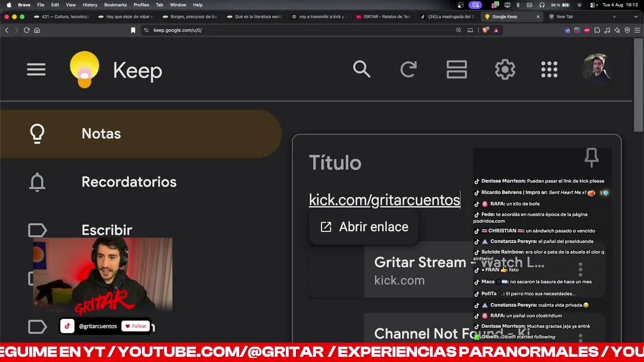Screen dimensions: 644x362
Task: Click the battery 96 % indicator
Action: 560,5
